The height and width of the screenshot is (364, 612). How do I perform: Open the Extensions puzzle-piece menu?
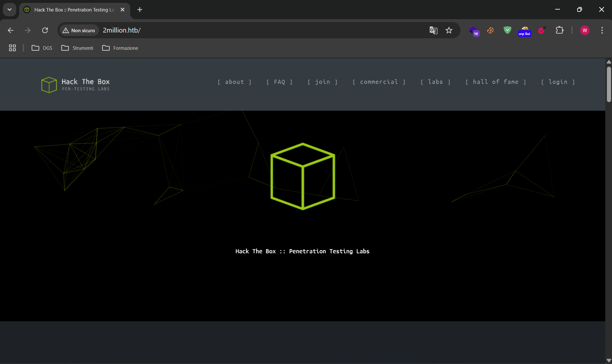click(x=559, y=30)
